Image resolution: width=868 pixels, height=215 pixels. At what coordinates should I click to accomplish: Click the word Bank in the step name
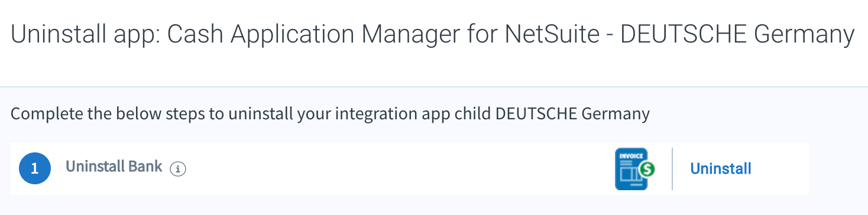coord(145,167)
